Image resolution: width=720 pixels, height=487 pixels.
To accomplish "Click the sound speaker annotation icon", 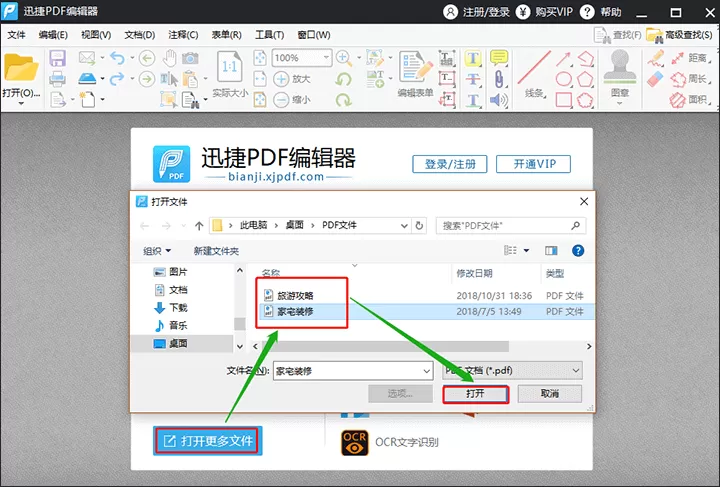I will tap(499, 100).
